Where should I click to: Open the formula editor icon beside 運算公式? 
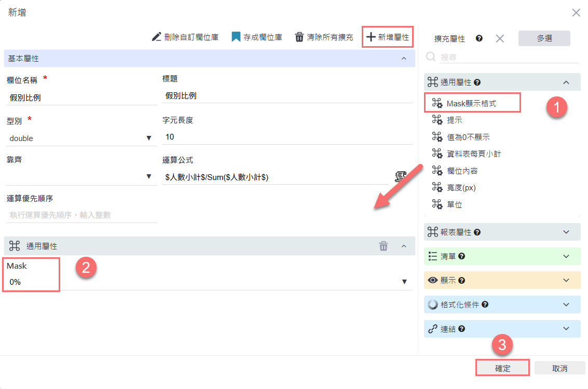(x=400, y=177)
